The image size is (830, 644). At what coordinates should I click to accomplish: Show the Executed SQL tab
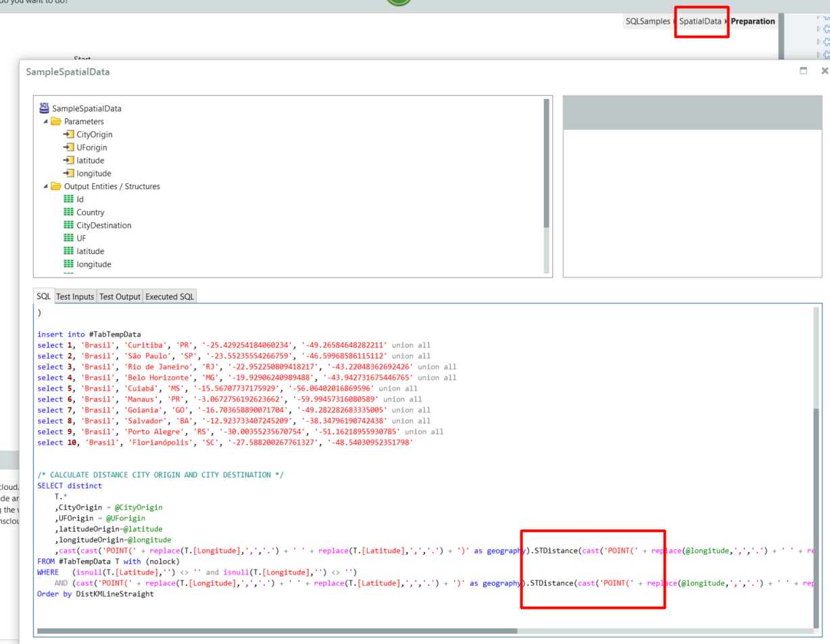(170, 297)
